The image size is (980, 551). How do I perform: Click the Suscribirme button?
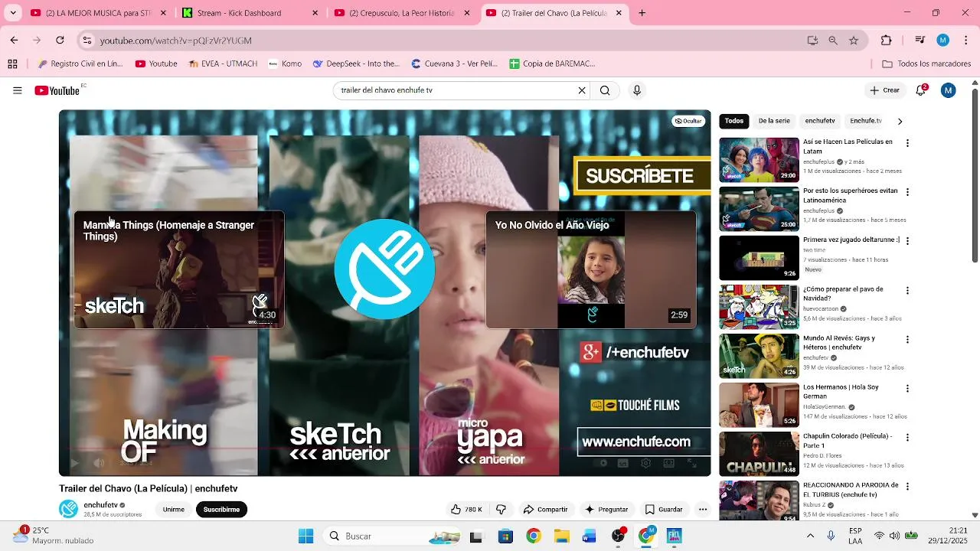[x=221, y=510]
